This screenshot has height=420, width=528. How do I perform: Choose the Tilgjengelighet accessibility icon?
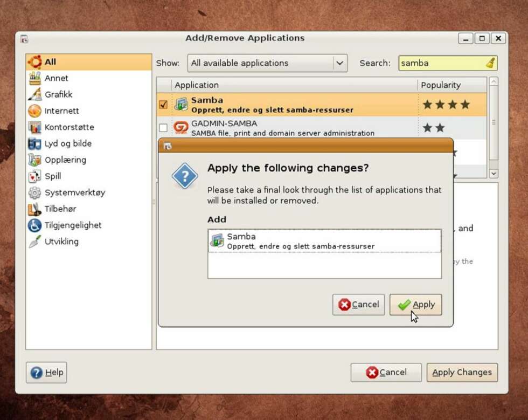tap(34, 225)
